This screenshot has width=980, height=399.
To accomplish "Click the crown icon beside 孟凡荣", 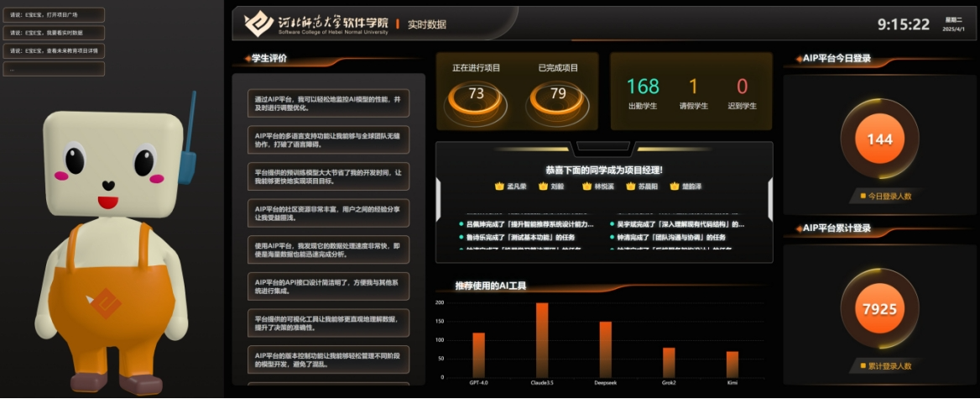I will [498, 186].
